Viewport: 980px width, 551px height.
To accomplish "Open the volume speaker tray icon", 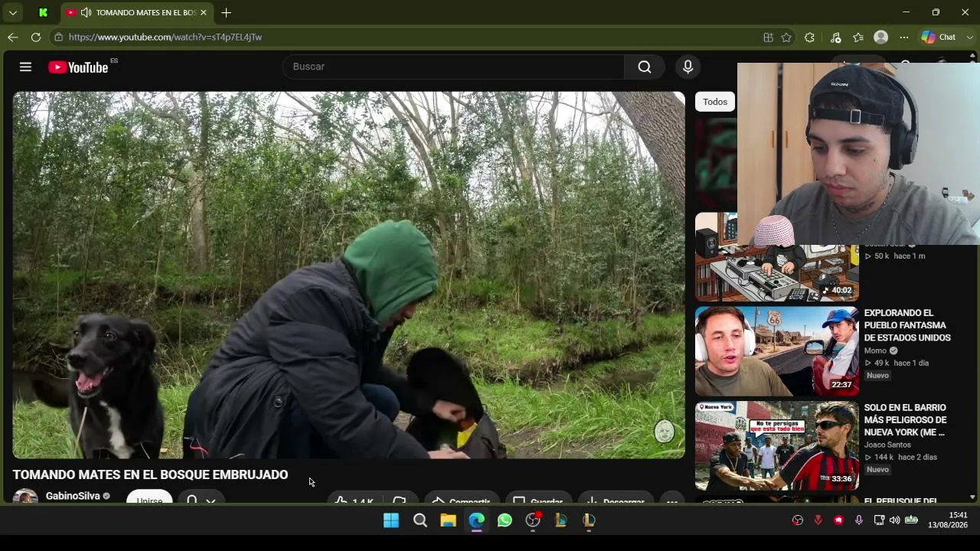I will pos(894,520).
